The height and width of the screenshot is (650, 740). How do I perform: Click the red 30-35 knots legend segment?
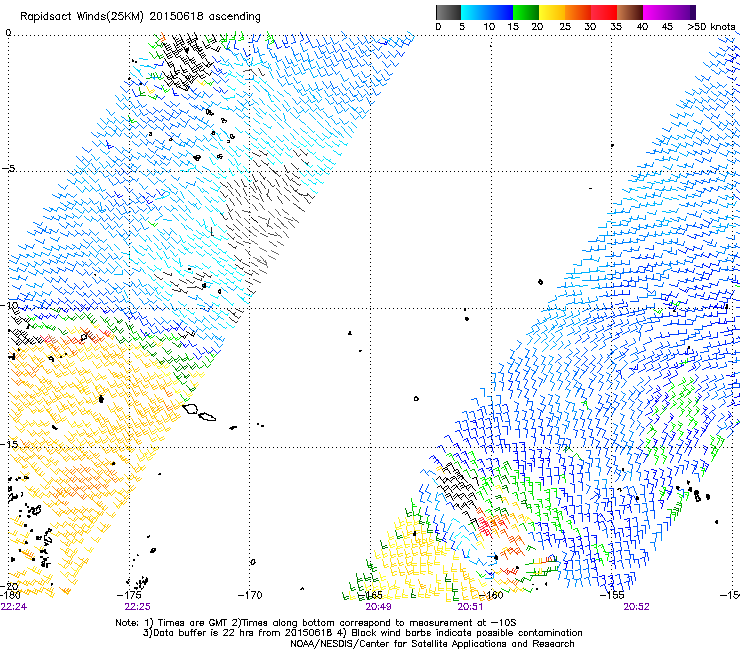click(x=604, y=12)
